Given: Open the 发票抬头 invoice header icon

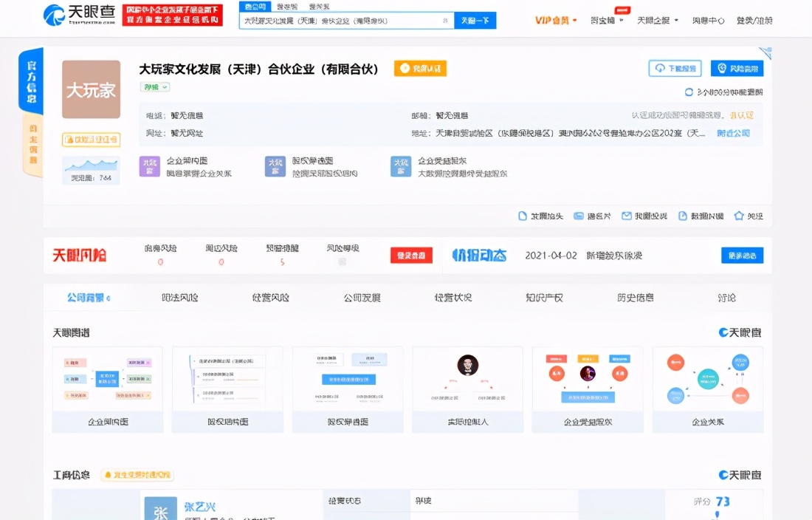Looking at the screenshot, I should click(541, 215).
